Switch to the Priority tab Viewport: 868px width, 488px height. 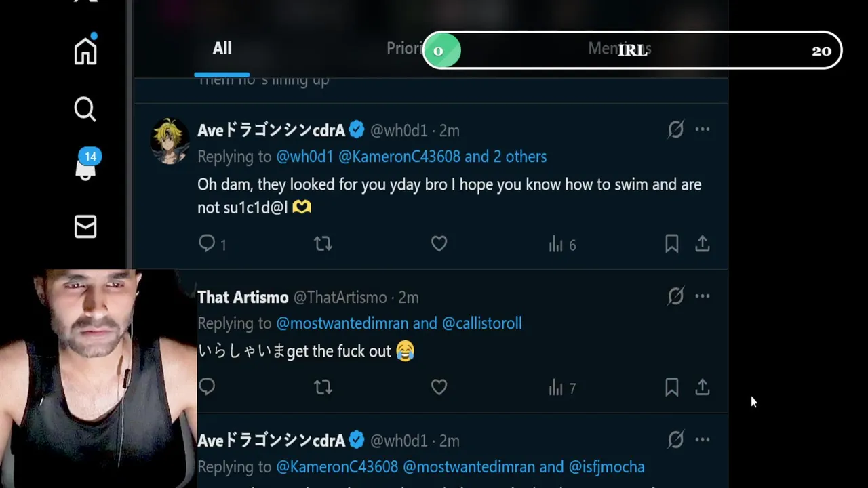pyautogui.click(x=404, y=49)
